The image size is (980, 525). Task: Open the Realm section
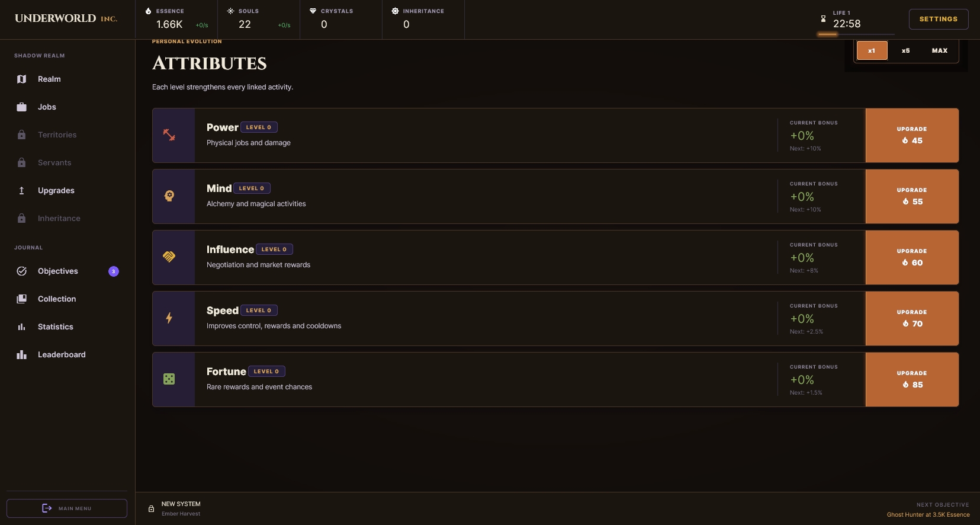pos(67,79)
